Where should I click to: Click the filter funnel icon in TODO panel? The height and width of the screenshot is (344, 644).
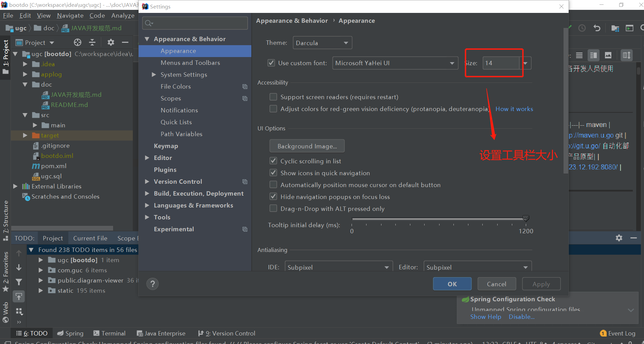click(19, 282)
